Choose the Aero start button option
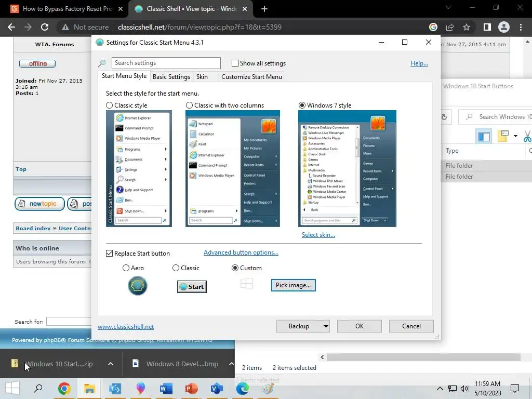 pos(126,268)
